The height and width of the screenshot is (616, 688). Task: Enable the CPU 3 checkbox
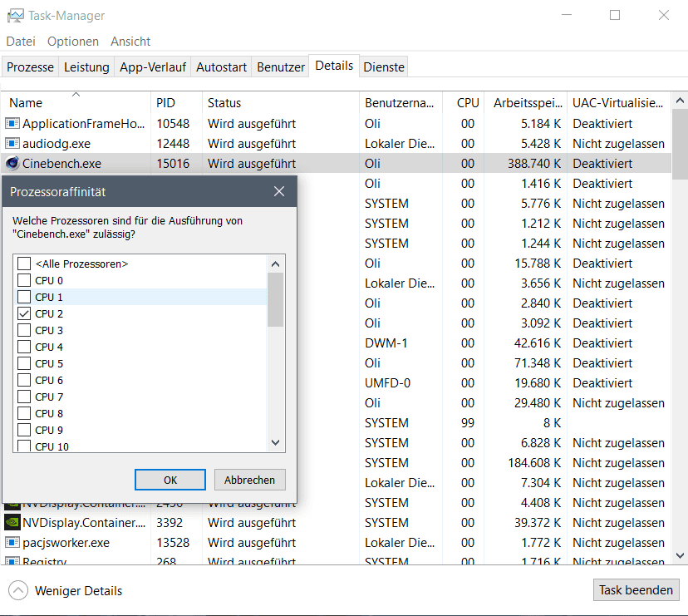(24, 330)
